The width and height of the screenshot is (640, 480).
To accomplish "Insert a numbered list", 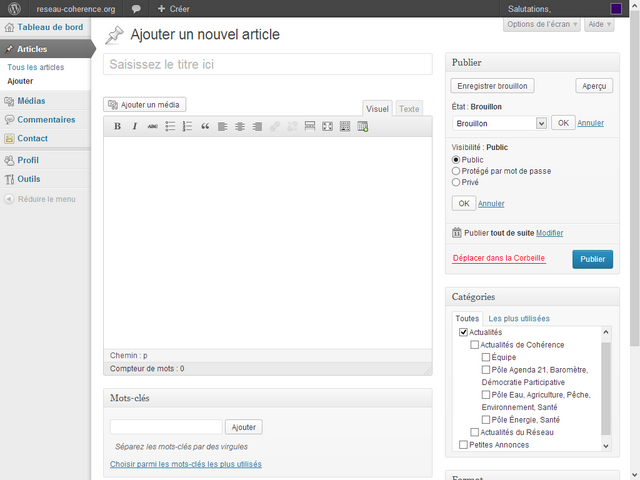I will 187,127.
